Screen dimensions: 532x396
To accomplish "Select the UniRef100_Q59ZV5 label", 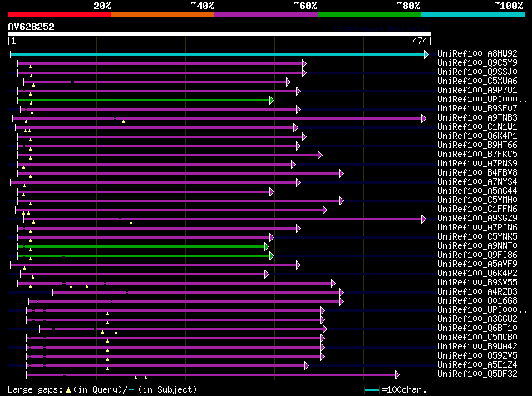I will [x=477, y=356].
